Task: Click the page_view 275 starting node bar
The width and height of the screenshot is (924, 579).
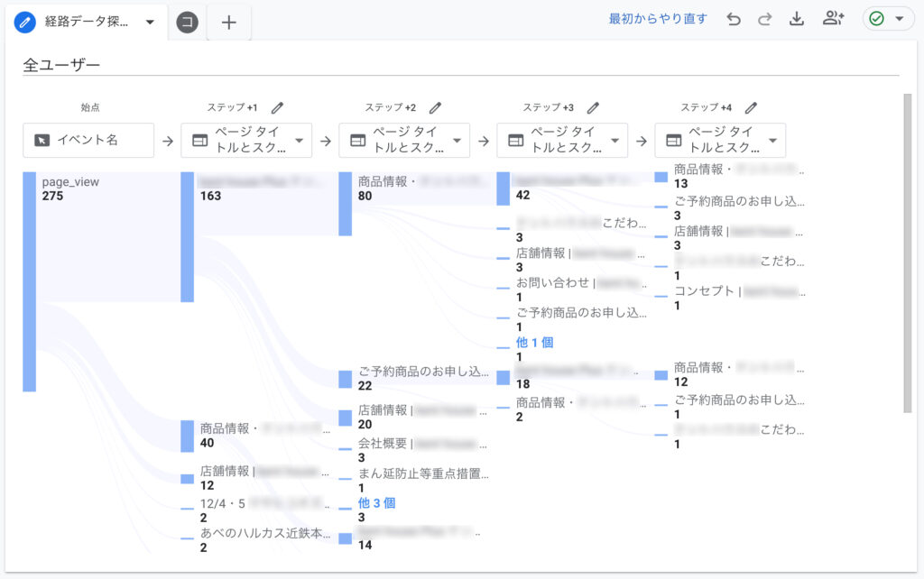Action: [x=30, y=281]
